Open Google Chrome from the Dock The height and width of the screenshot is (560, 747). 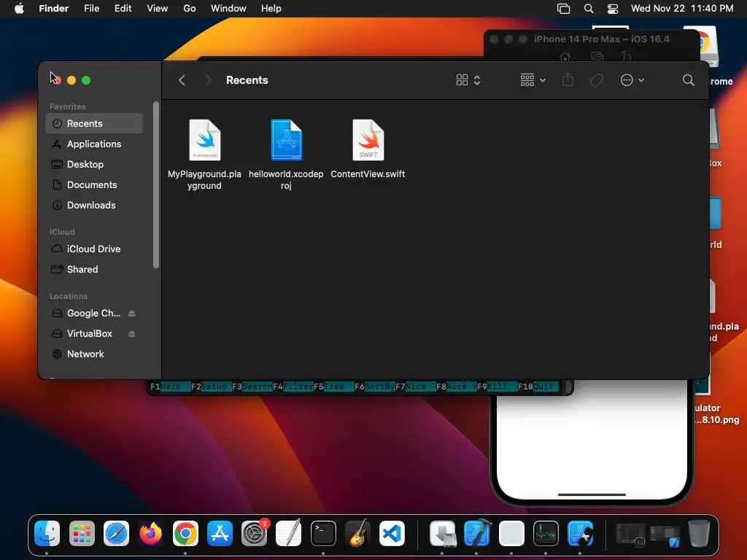(185, 533)
